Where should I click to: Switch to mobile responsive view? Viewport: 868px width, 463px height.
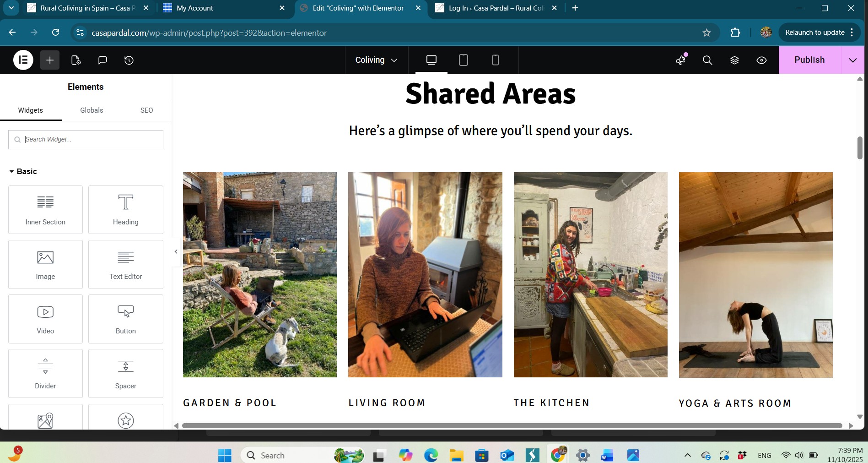[x=495, y=60]
